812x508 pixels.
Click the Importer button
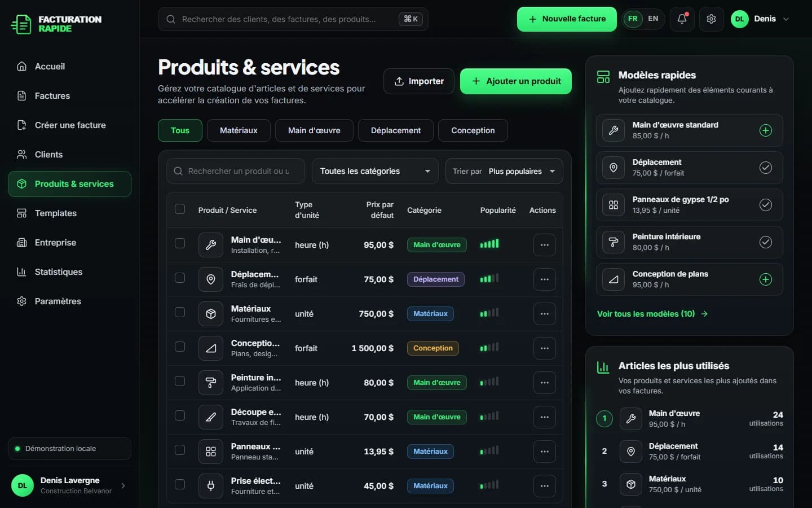(419, 81)
